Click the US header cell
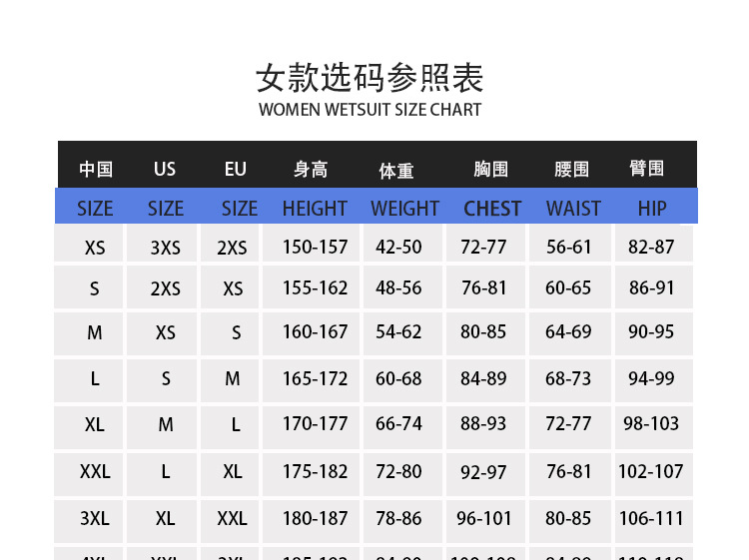This screenshot has height=560, width=749. pos(165,170)
